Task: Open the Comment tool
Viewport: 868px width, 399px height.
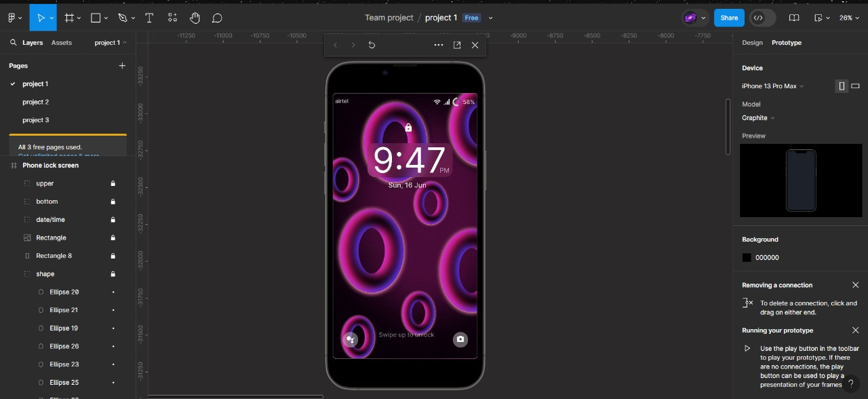Action: point(217,18)
